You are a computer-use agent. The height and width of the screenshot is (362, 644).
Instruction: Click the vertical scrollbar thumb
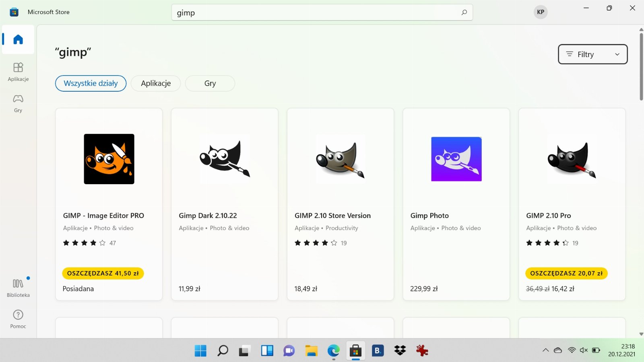point(641,66)
